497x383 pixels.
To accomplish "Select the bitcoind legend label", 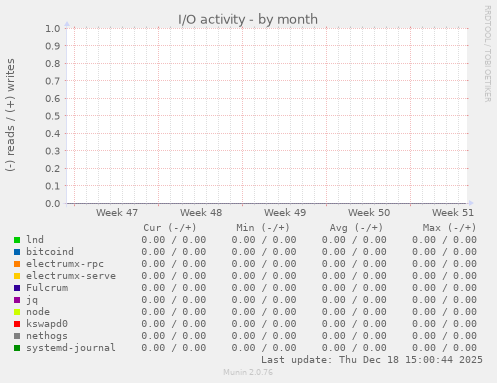I will click(x=50, y=251).
